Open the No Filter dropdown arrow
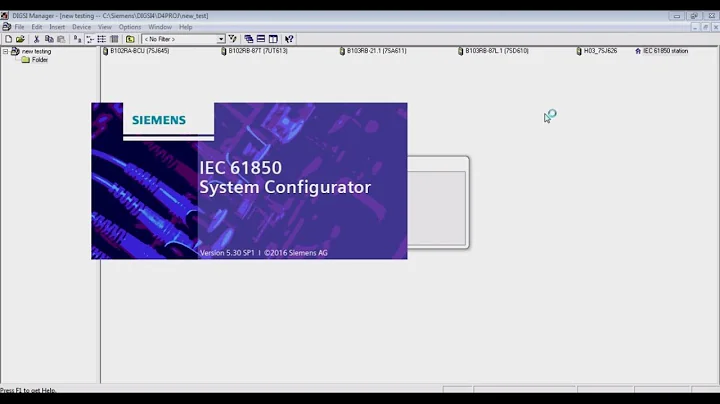Screen dimensions: 720x404 click(220, 39)
